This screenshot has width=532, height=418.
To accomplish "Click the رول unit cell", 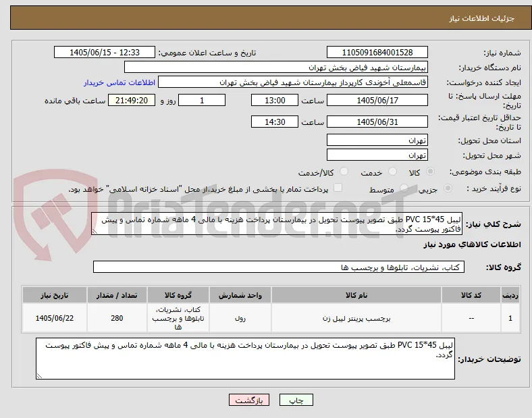I will [x=240, y=318].
